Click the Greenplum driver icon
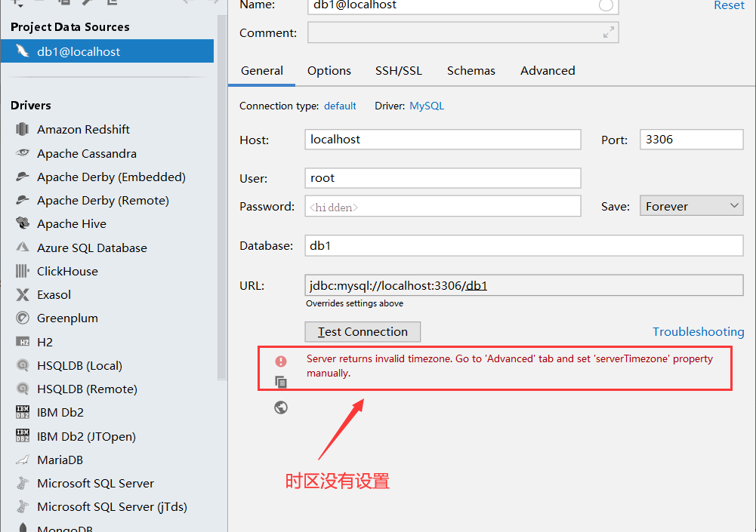Image resolution: width=756 pixels, height=532 pixels. pos(23,318)
